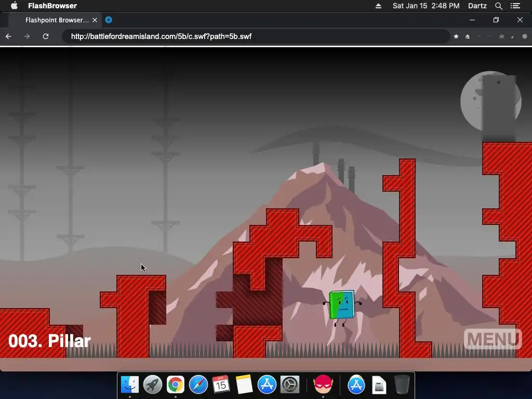Open Launchpad rocket in the dock

[x=153, y=385]
